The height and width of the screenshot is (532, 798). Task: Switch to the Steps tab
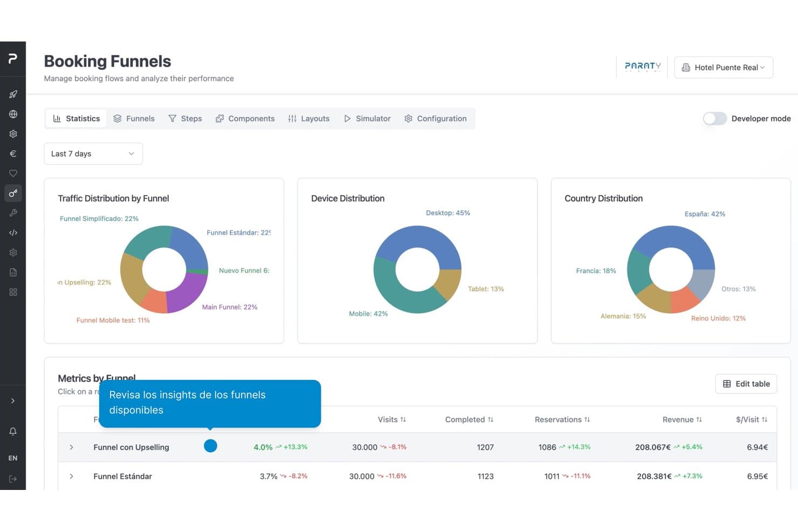pyautogui.click(x=185, y=119)
